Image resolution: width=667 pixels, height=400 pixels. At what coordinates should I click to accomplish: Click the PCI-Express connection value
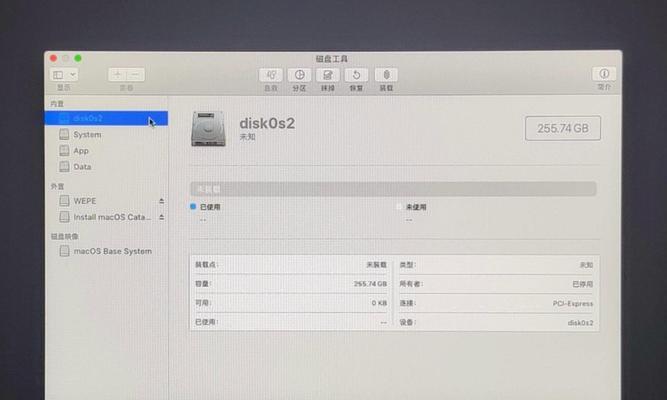573,303
